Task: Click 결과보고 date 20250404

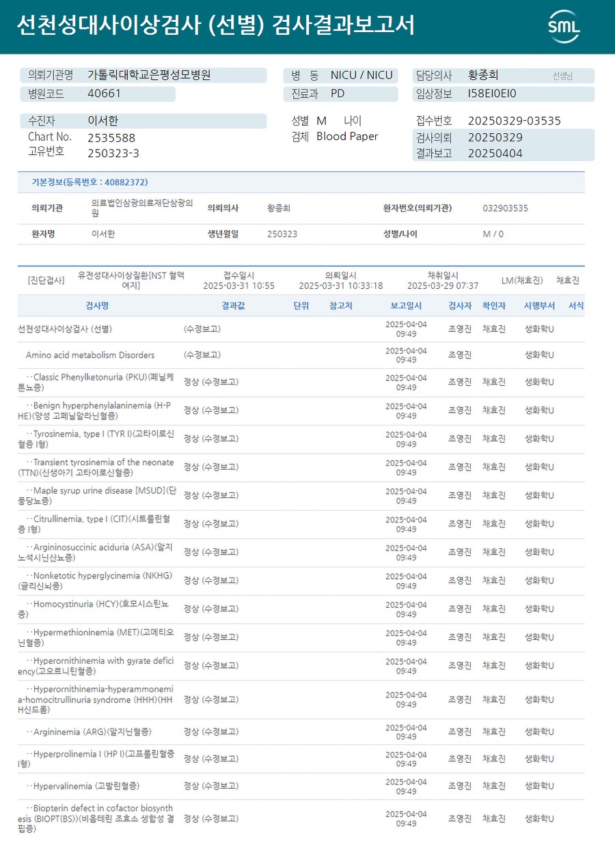Action: tap(495, 153)
